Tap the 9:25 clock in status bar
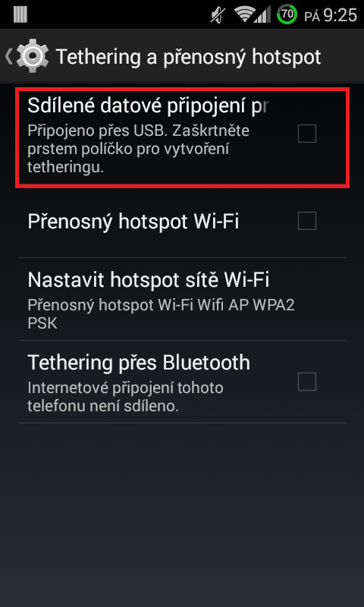Image resolution: width=364 pixels, height=607 pixels. (x=340, y=15)
